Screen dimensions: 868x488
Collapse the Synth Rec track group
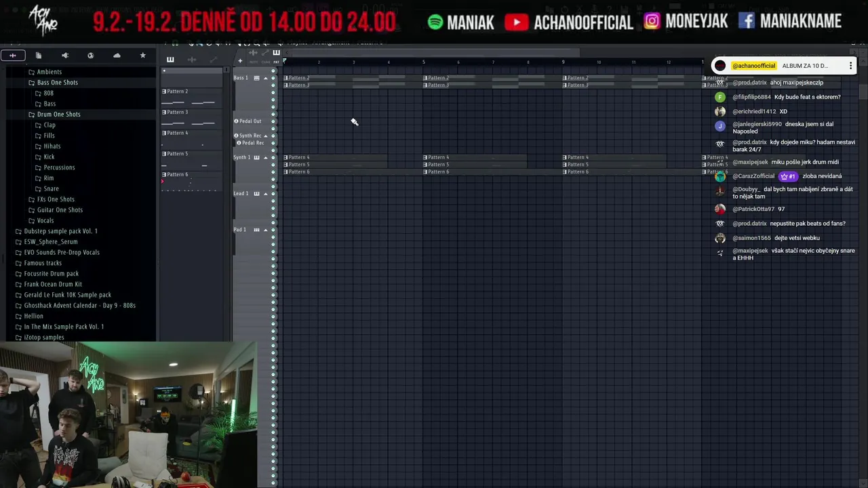(266, 136)
